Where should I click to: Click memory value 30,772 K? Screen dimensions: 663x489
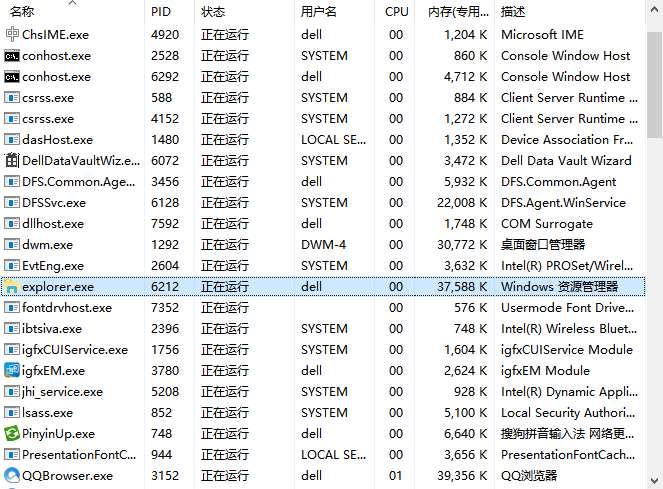(x=462, y=245)
